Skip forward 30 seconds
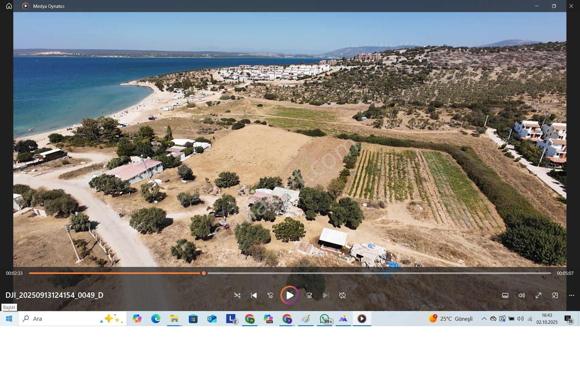This screenshot has width=580, height=392. tap(309, 295)
